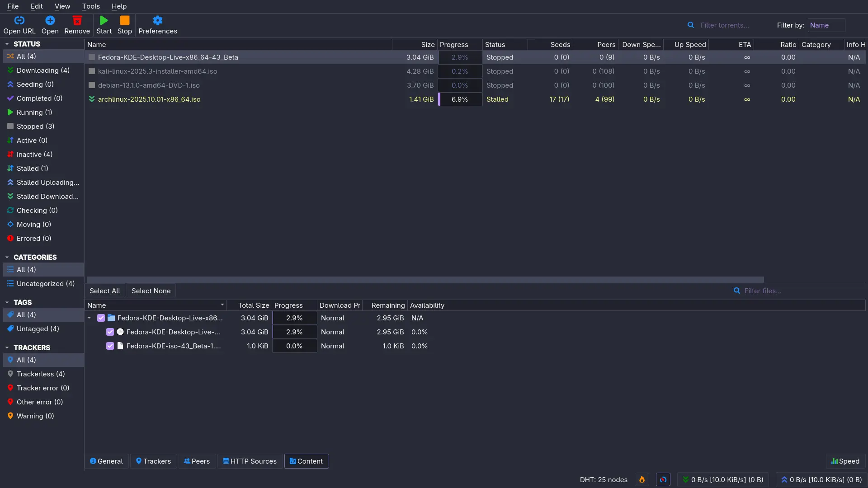
Task: Open the Tools menu
Action: point(91,6)
